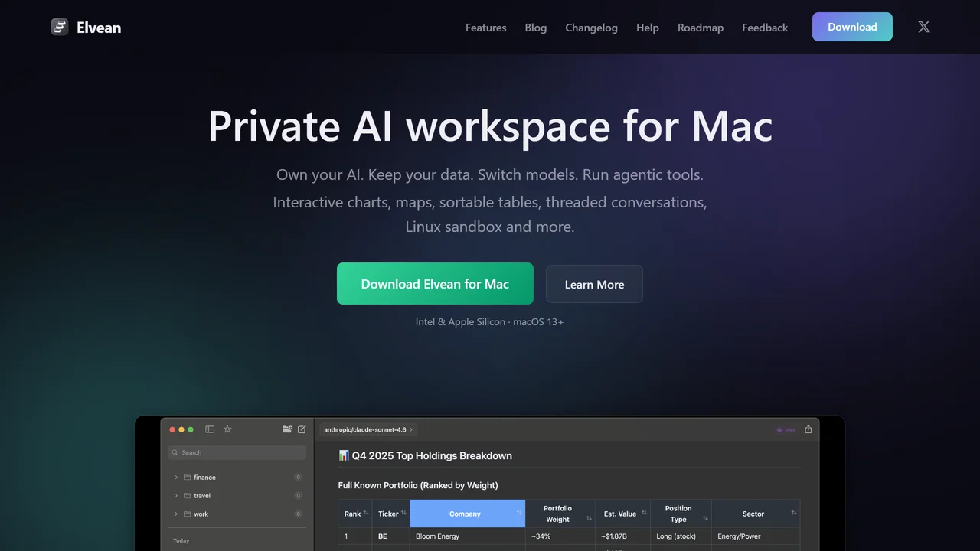Sort by Company column arrows
This screenshot has height=551, width=980.
[519, 514]
